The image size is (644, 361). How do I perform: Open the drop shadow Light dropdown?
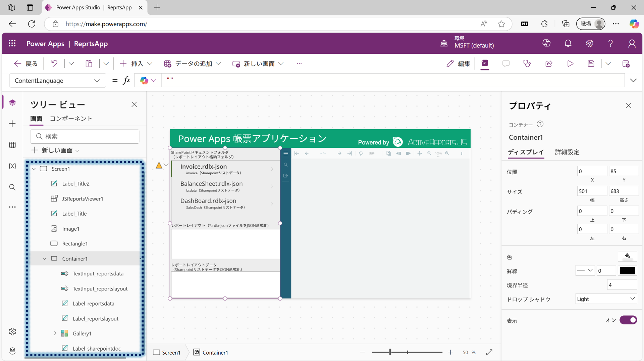606,299
